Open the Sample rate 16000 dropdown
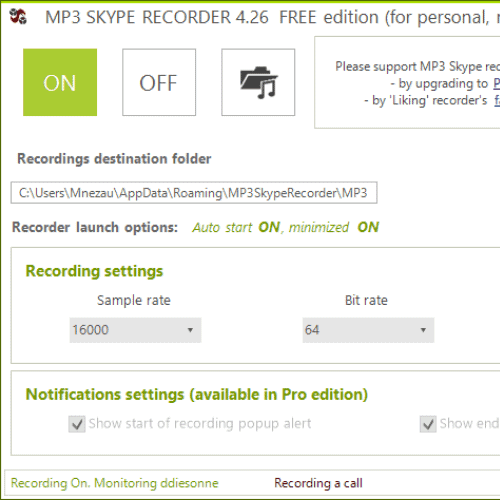 click(135, 330)
